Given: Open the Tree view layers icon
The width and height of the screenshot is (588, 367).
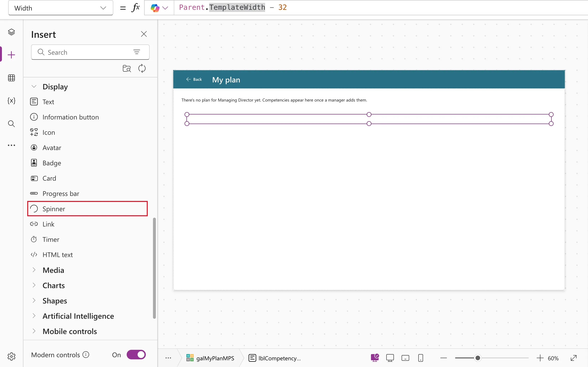Looking at the screenshot, I should point(11,32).
